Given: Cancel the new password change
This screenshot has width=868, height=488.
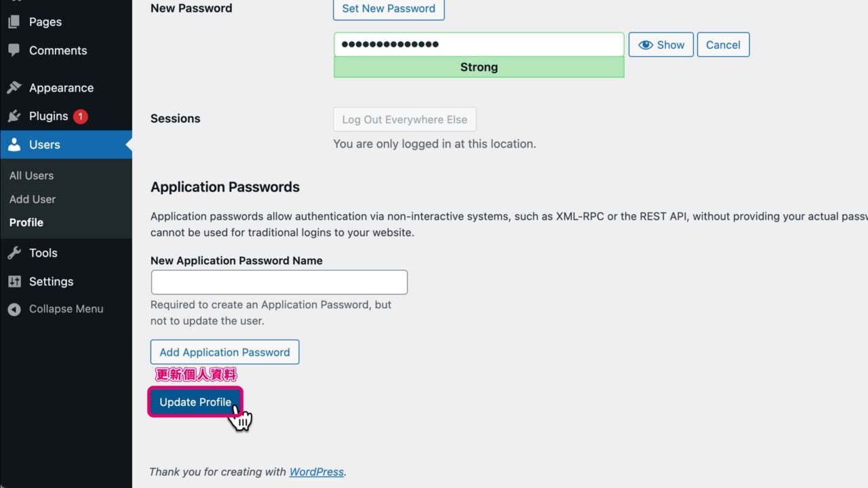Looking at the screenshot, I should pos(723,45).
